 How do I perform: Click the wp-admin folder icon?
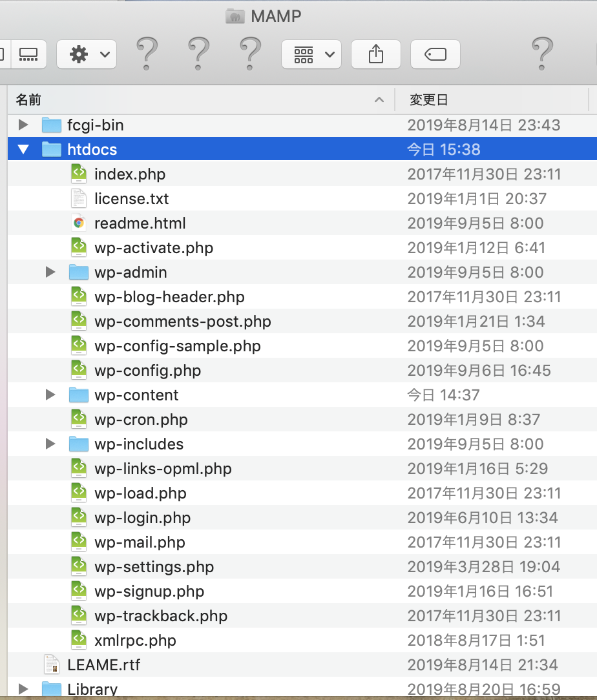(79, 272)
